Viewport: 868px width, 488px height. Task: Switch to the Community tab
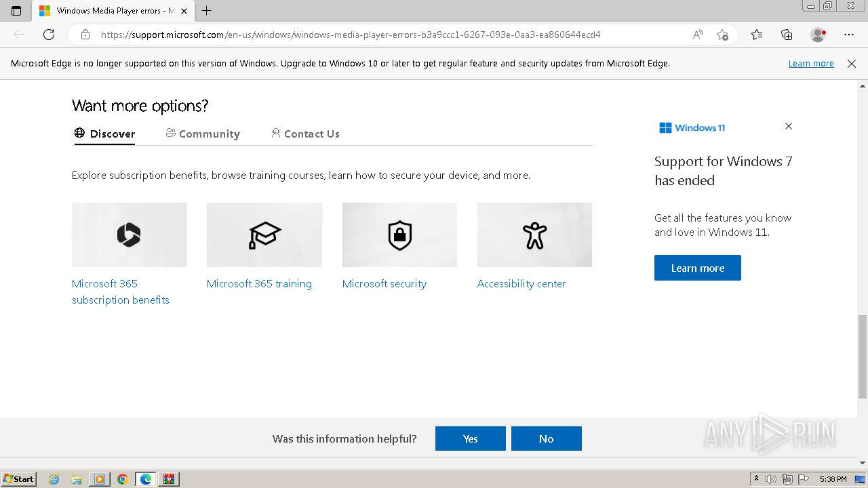pyautogui.click(x=203, y=134)
